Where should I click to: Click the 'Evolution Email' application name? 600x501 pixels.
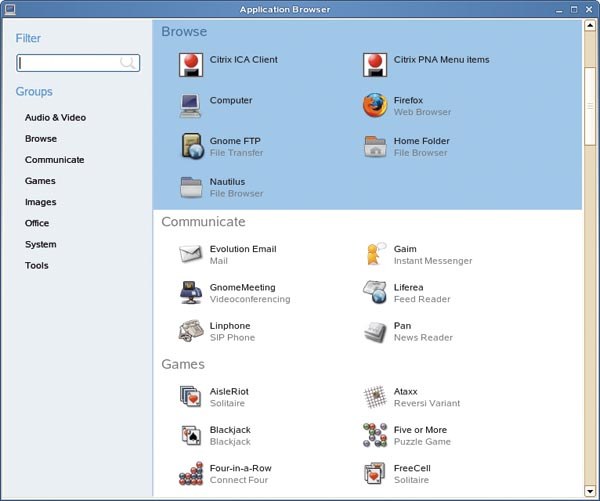click(243, 249)
